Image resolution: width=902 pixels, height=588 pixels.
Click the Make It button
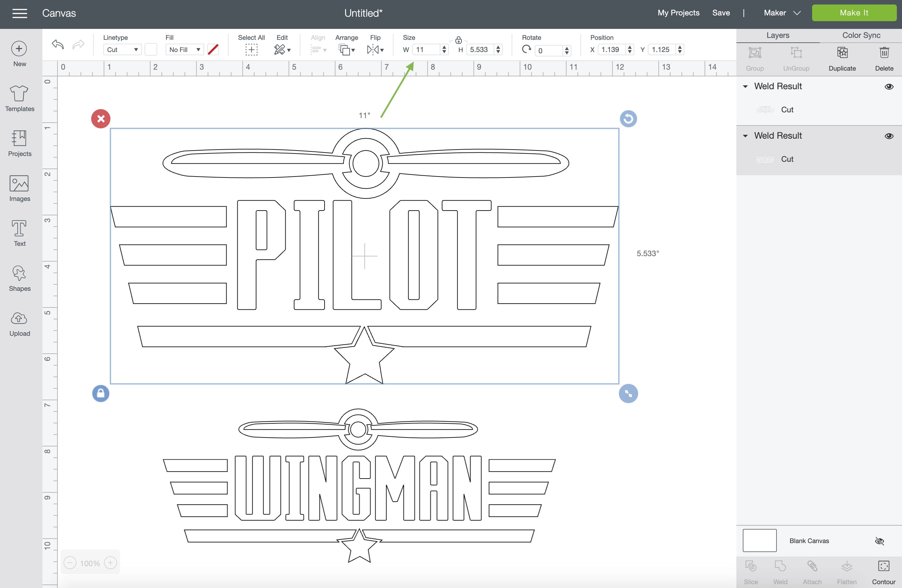[x=854, y=13]
